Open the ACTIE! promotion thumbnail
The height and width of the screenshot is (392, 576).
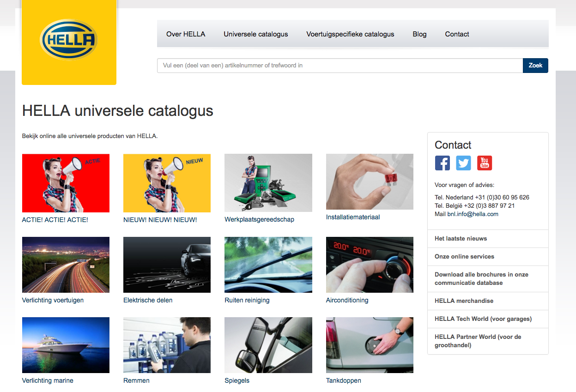[66, 183]
